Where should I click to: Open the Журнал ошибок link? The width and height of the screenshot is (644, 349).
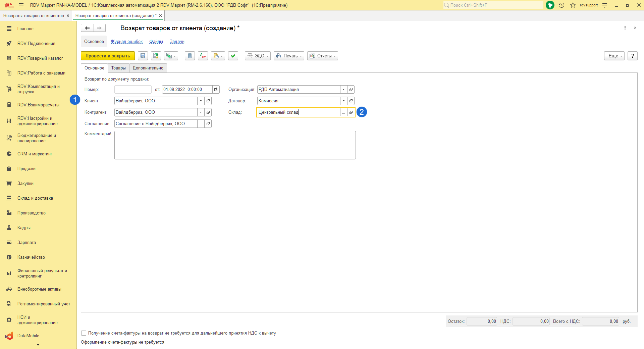(126, 42)
